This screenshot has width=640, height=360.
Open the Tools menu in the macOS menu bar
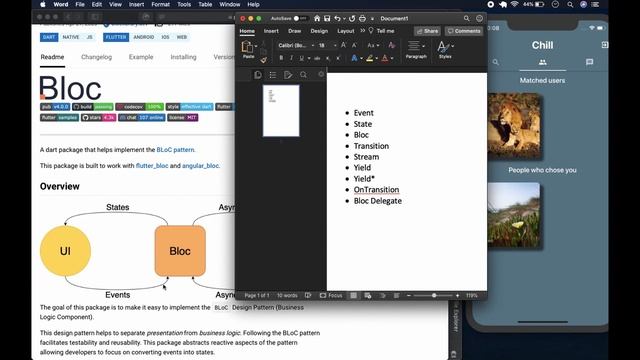click(x=184, y=4)
